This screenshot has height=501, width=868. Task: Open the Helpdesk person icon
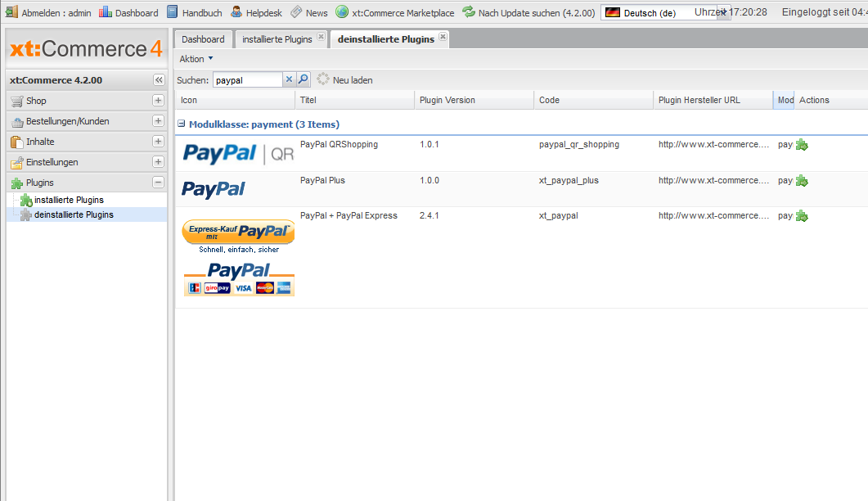click(x=236, y=11)
